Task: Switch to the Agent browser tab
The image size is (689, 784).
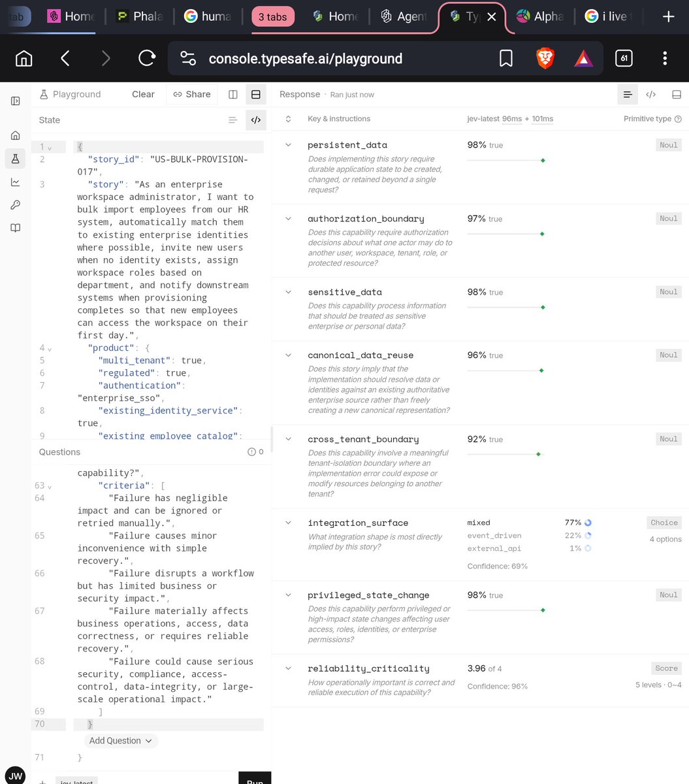Action: click(x=404, y=16)
